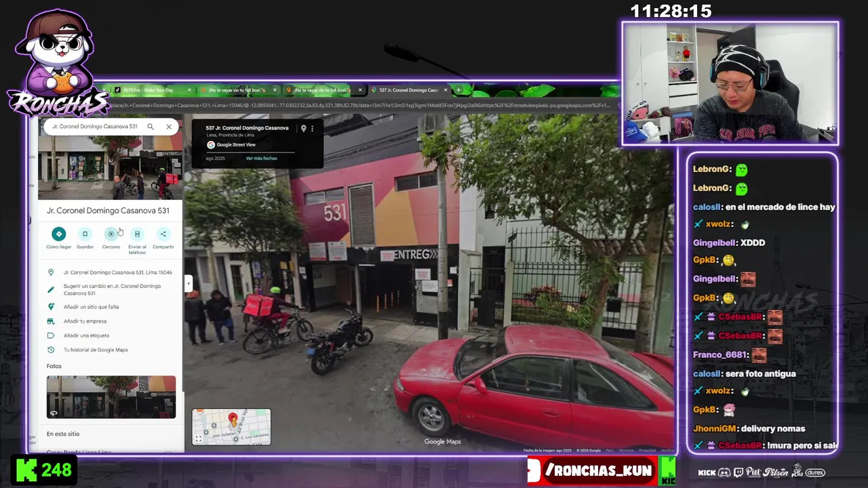Click the Cercano nearby icon
Viewport: 868px width, 488px height.
pos(111,234)
